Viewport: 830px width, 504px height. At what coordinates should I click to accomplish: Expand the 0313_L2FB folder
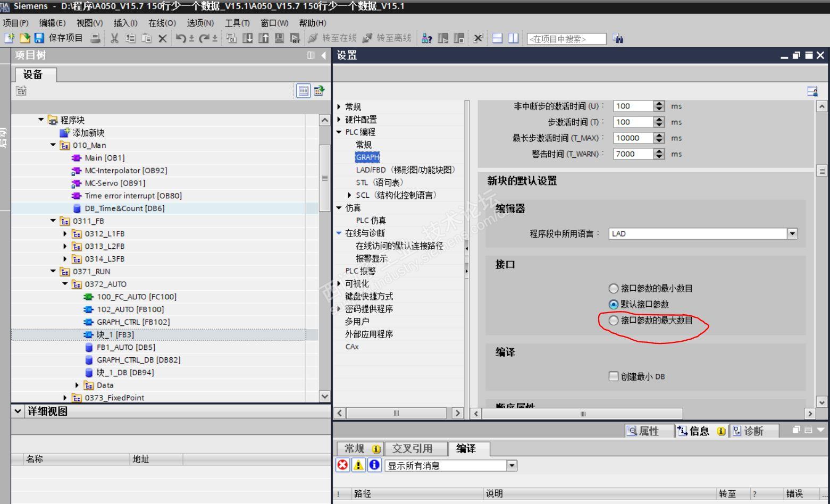point(65,246)
